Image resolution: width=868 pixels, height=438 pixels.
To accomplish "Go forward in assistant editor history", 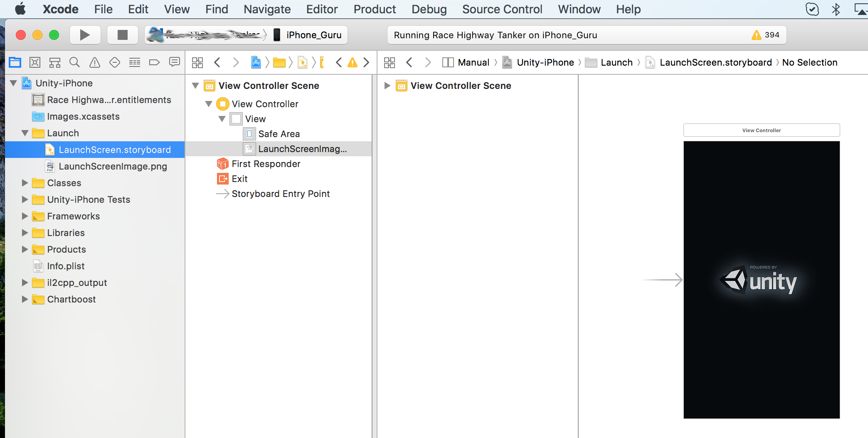I will coord(428,62).
